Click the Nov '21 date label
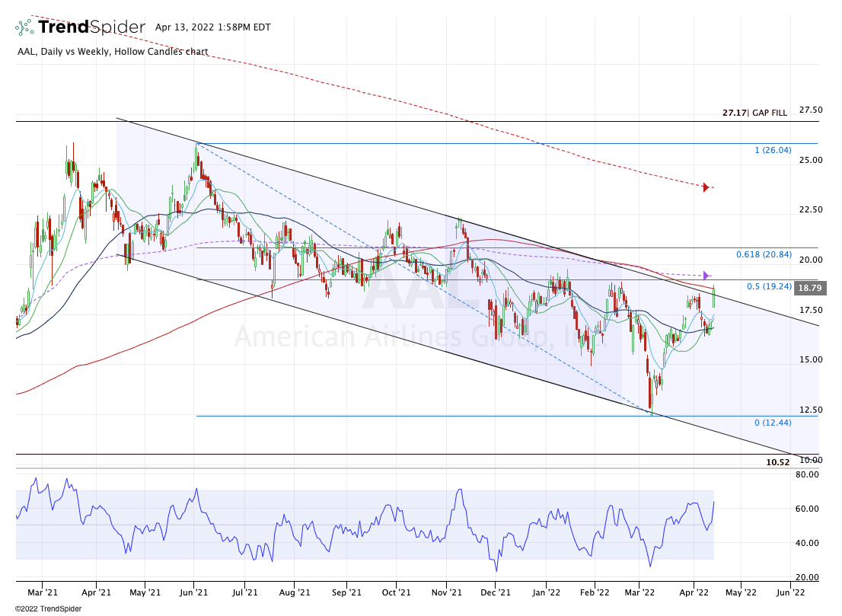This screenshot has height=616, width=842. [x=447, y=592]
